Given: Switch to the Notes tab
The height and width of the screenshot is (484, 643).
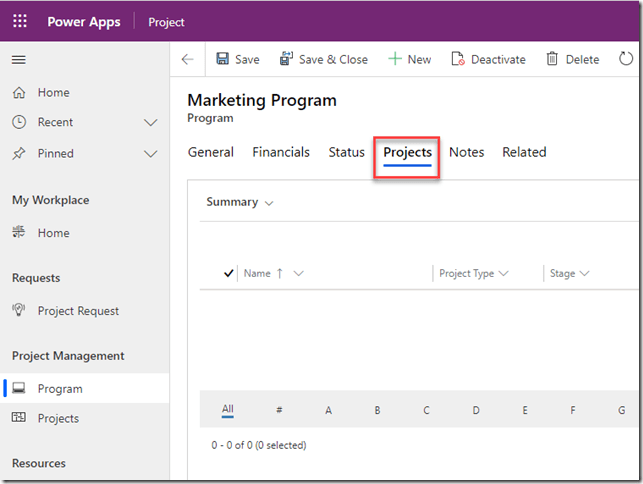Looking at the screenshot, I should coord(466,152).
